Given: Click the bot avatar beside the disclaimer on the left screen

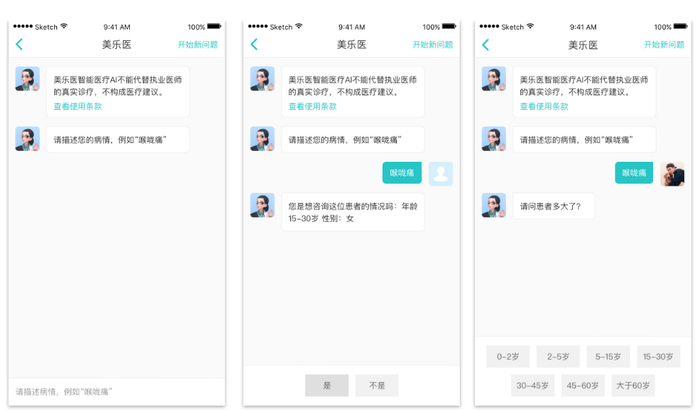Looking at the screenshot, I should (27, 79).
